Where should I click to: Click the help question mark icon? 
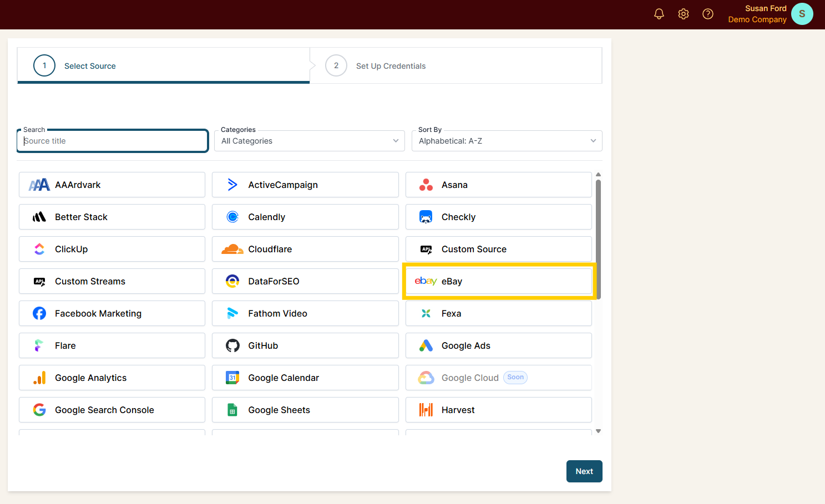[x=708, y=14]
